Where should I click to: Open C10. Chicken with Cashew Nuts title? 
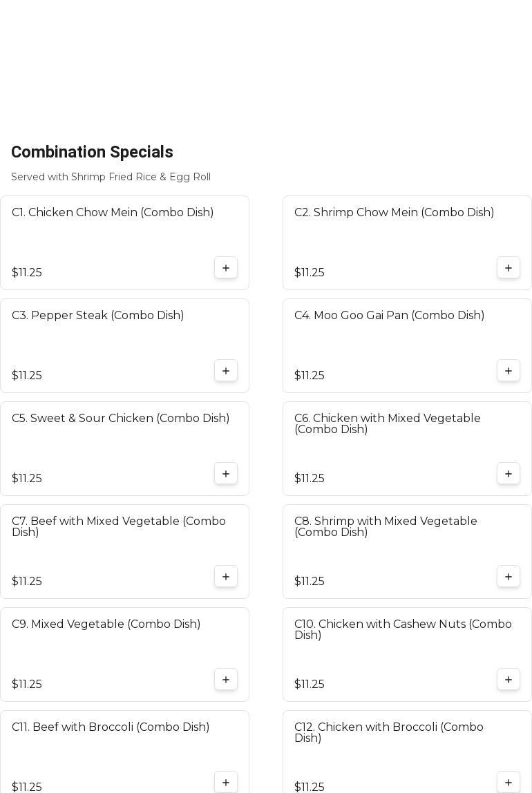click(403, 629)
